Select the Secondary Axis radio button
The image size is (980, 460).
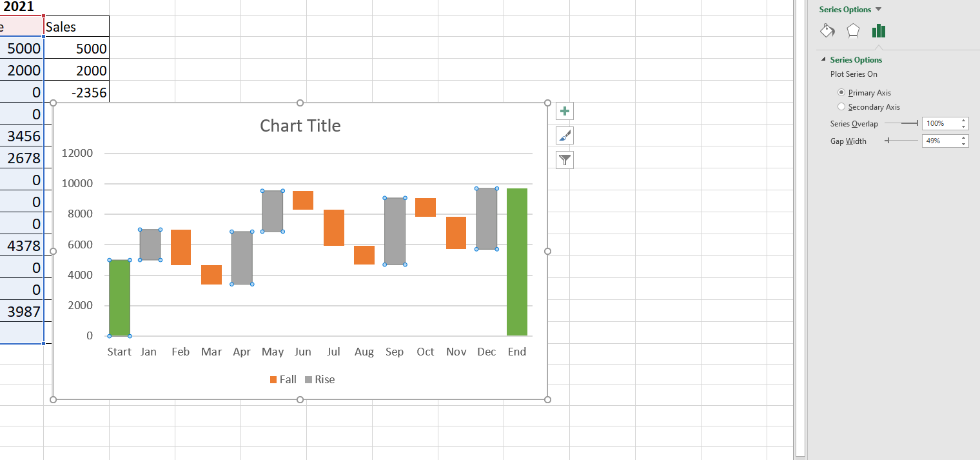[x=841, y=107]
